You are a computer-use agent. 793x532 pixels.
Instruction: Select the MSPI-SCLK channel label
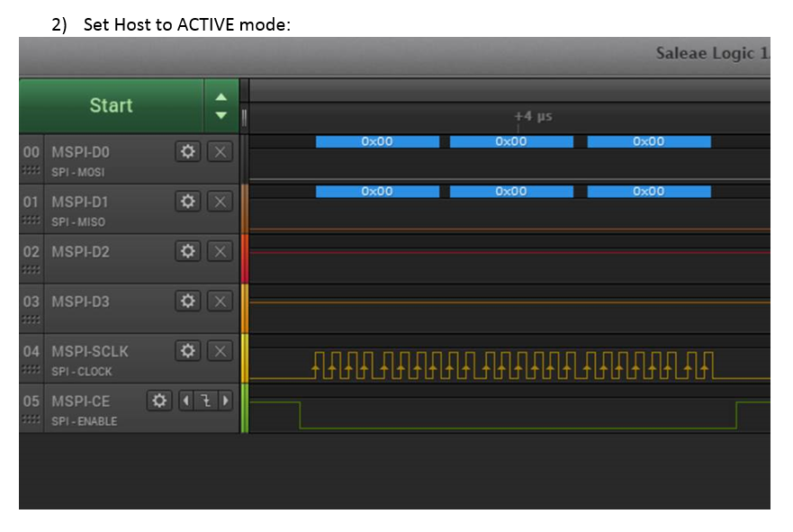pos(90,351)
